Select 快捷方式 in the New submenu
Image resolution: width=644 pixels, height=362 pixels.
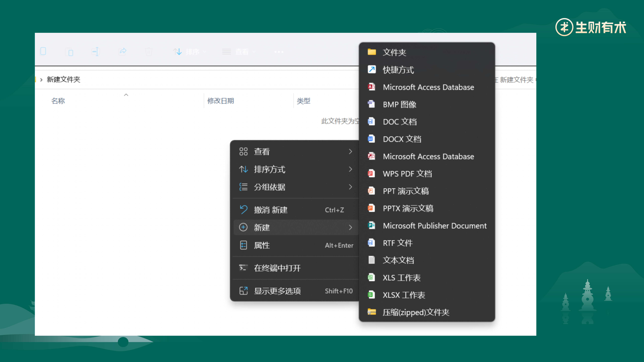pos(427,70)
